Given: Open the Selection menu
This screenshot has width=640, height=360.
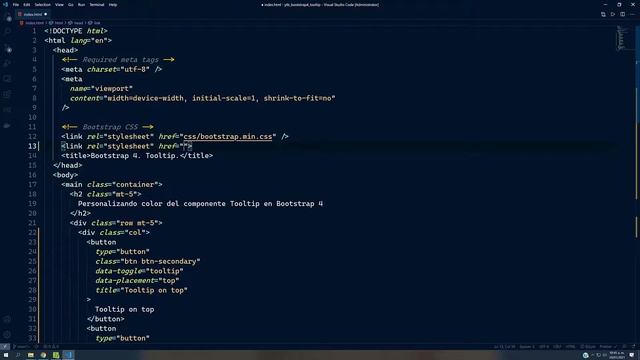Looking at the screenshot, I should (42, 5).
